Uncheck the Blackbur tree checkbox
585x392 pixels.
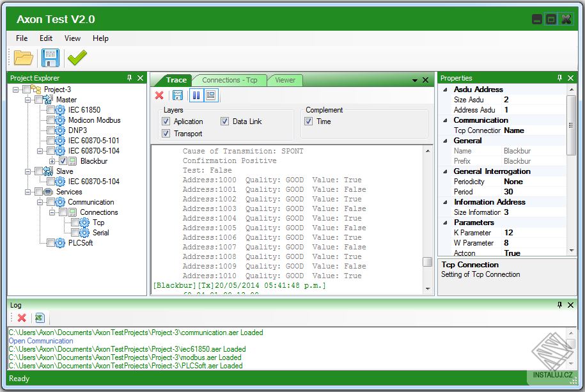63,161
